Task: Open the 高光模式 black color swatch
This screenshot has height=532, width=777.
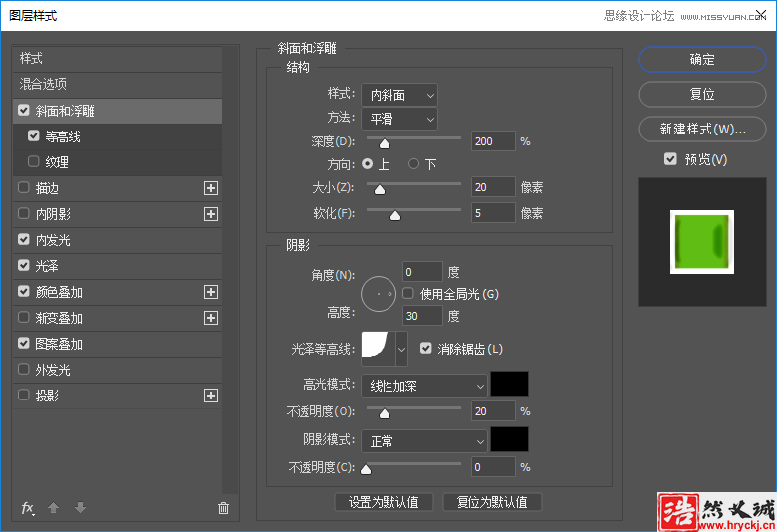Action: pyautogui.click(x=509, y=384)
